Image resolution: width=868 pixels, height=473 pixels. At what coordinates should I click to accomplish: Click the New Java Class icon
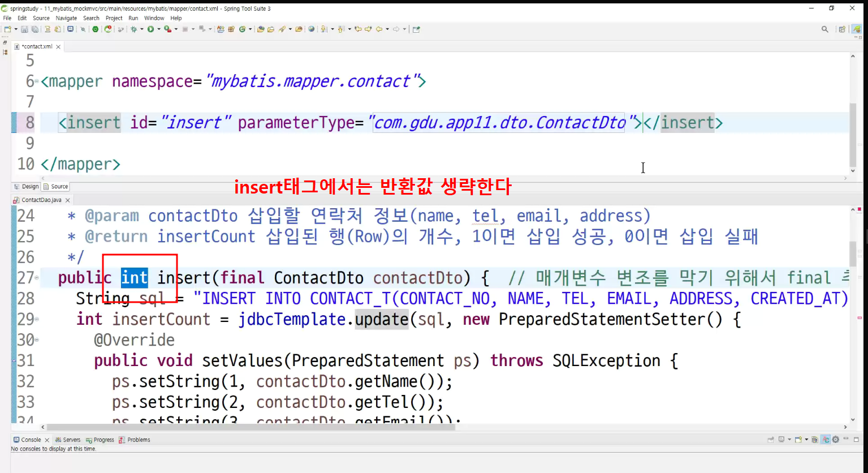point(242,29)
